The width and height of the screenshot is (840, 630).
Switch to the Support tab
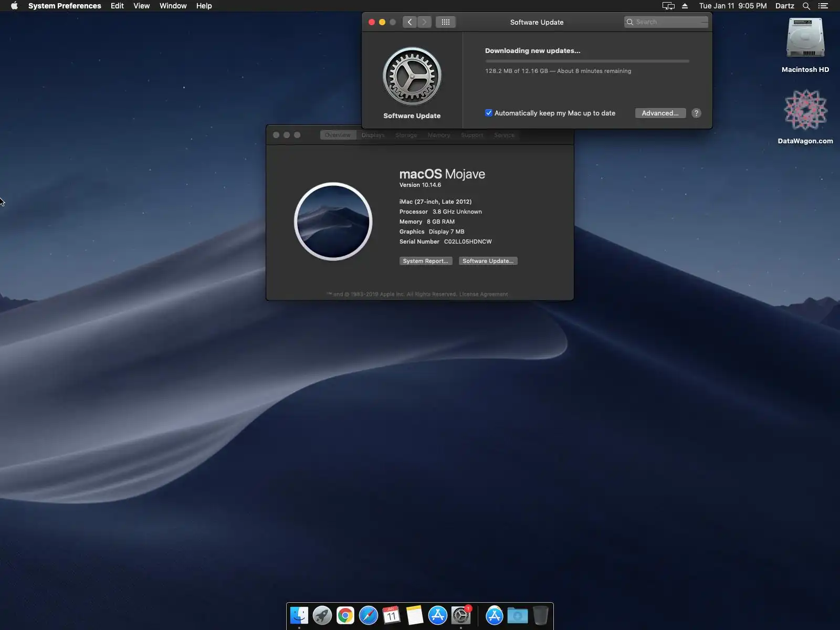point(472,135)
